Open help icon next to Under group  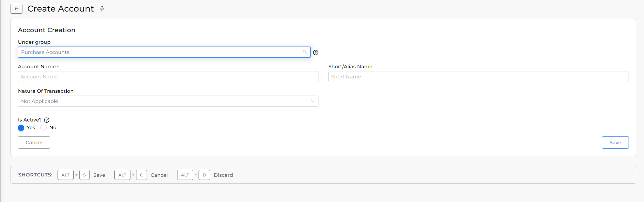point(316,53)
